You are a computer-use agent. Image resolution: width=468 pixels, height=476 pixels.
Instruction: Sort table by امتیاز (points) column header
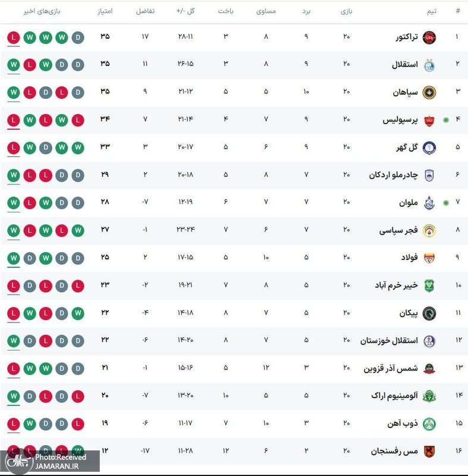[104, 11]
